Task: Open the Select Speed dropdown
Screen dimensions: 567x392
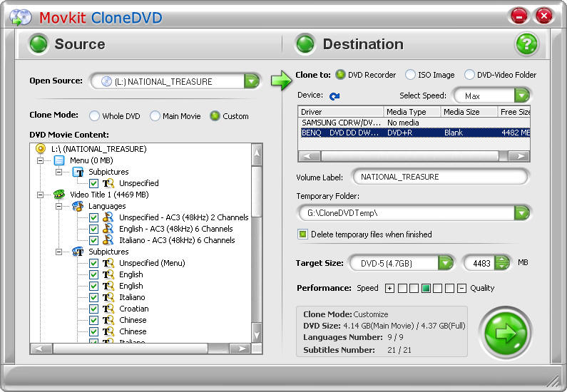Action: (521, 96)
